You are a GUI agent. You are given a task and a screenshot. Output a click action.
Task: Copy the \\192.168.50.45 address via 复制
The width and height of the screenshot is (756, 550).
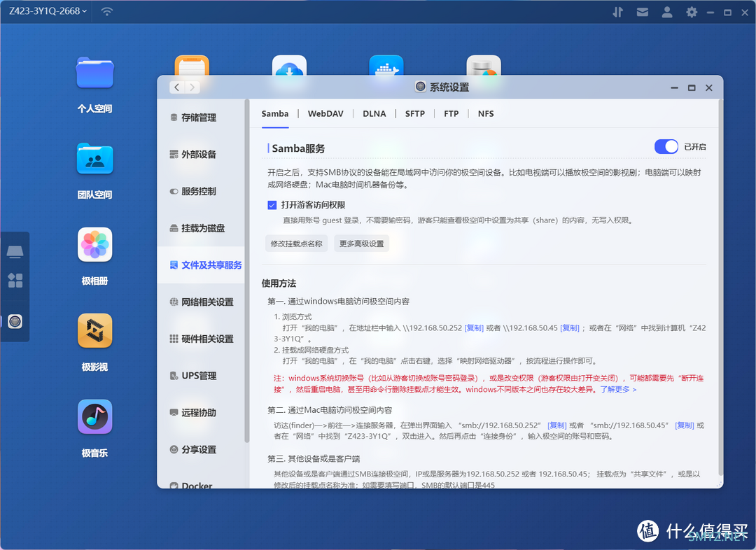pos(569,327)
